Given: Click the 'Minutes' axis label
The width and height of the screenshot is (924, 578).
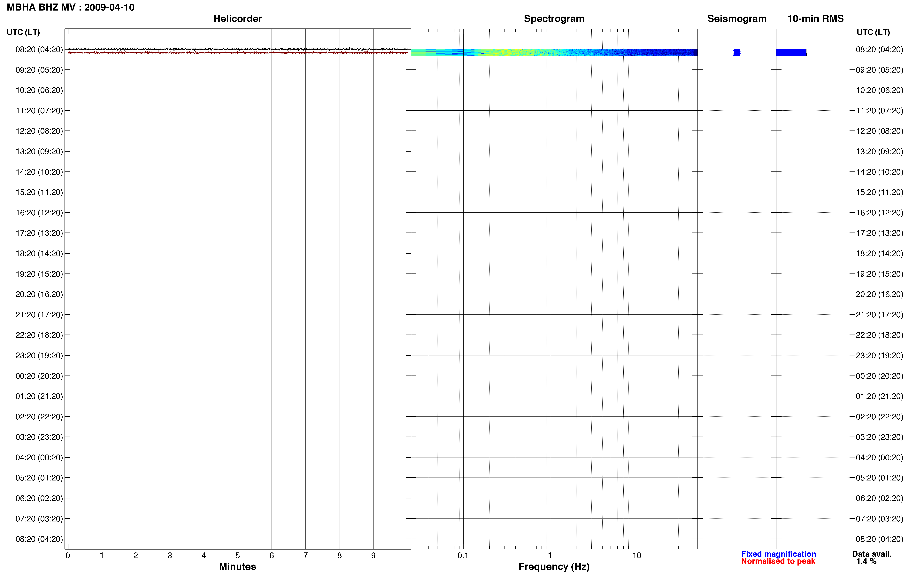Looking at the screenshot, I should (238, 566).
